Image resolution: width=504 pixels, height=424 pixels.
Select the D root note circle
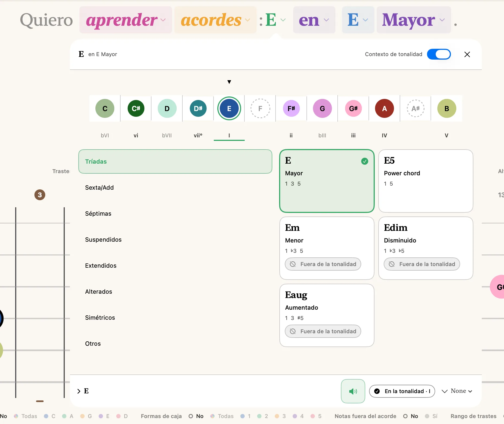pos(167,108)
